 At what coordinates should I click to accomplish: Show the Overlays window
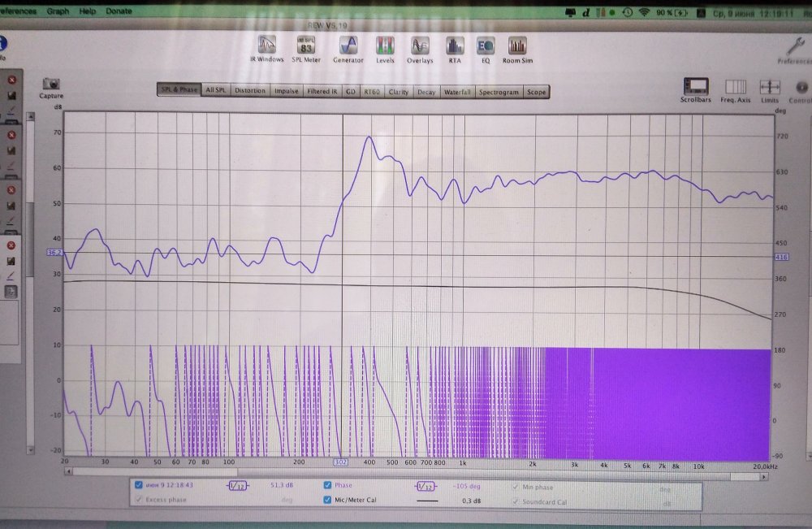[420, 46]
